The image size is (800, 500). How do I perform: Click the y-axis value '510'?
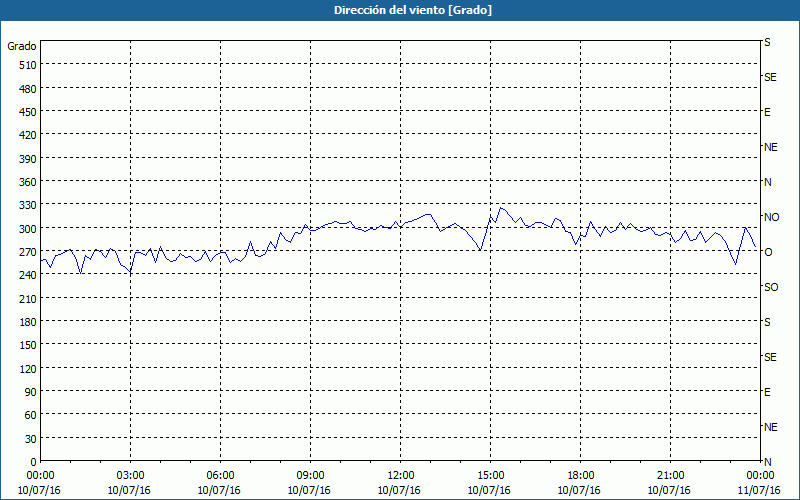[28, 65]
